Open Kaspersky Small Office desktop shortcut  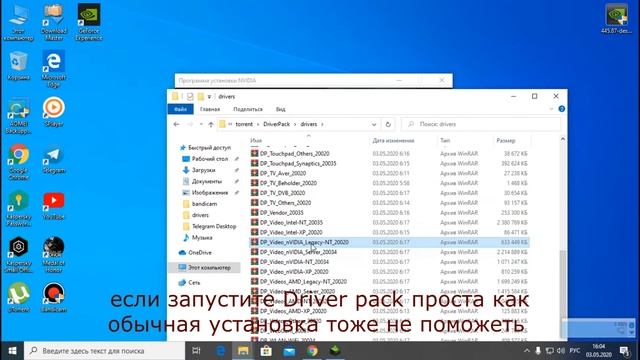pos(18,255)
